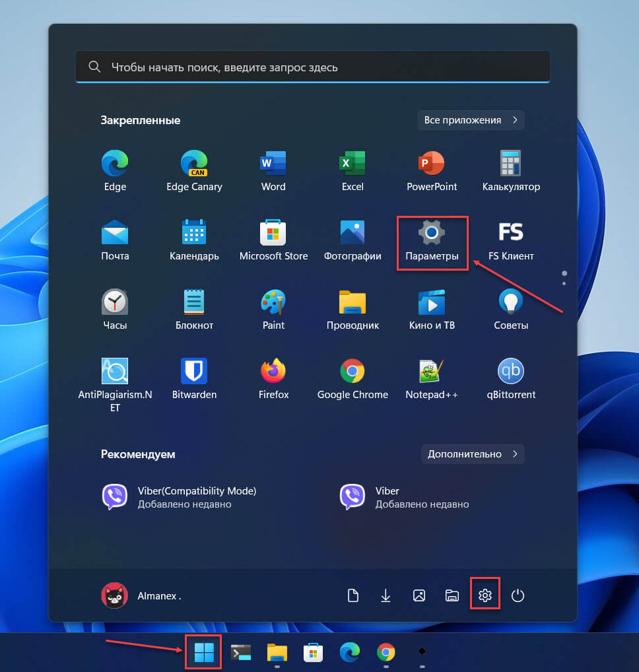The height and width of the screenshot is (672, 639).
Task: Open Microsoft Store from pinned apps
Action: pos(273,240)
